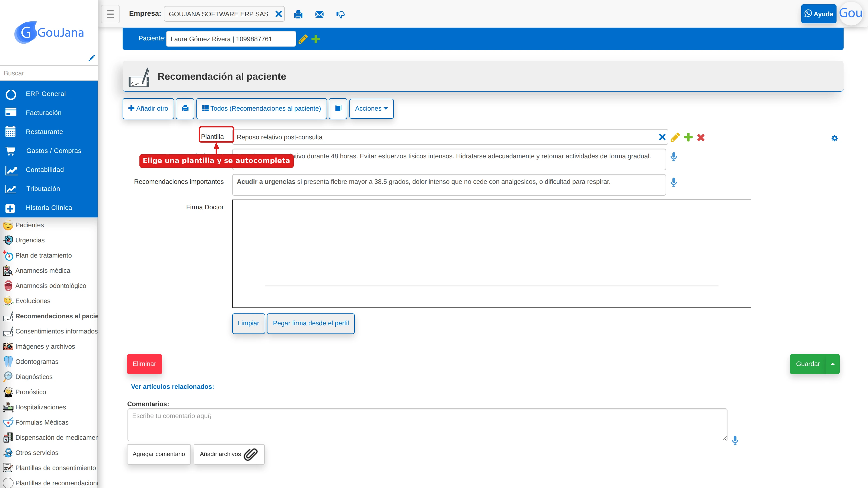868x488 pixels.
Task: Clear the selected Plantilla value
Action: tap(662, 137)
